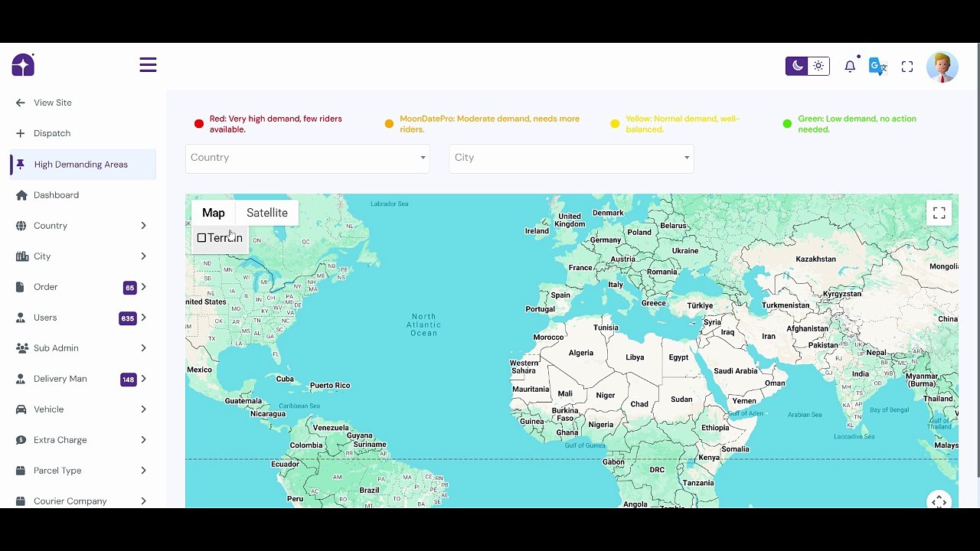The height and width of the screenshot is (551, 980).
Task: Open the Country filter dropdown
Action: pyautogui.click(x=307, y=158)
